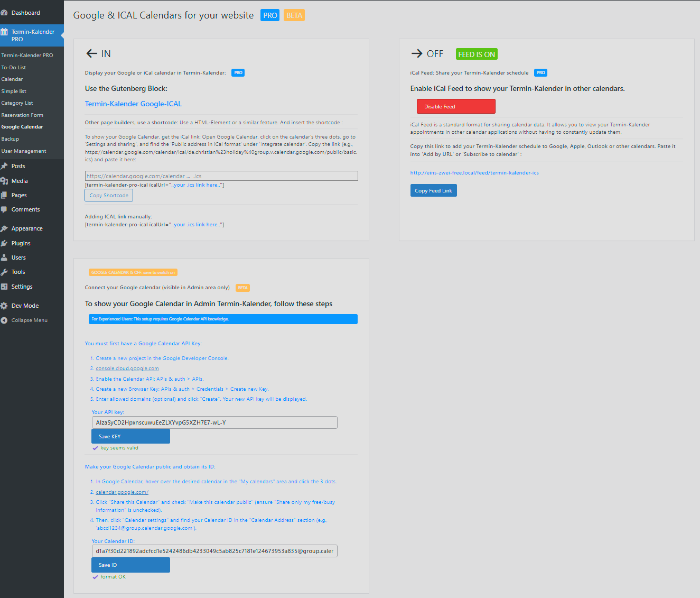Screen dimensions: 700x598
Task: Open Simple list submenu item
Action: coord(14,91)
